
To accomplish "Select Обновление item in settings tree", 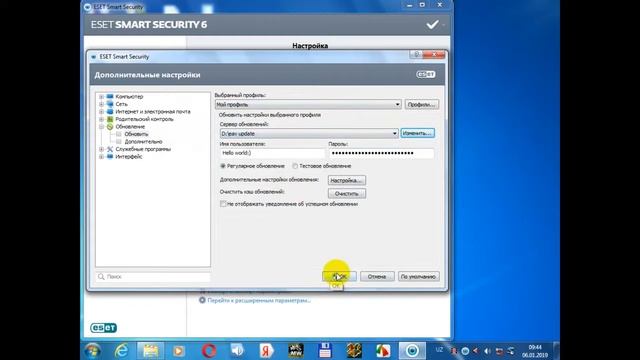I will pos(130,127).
